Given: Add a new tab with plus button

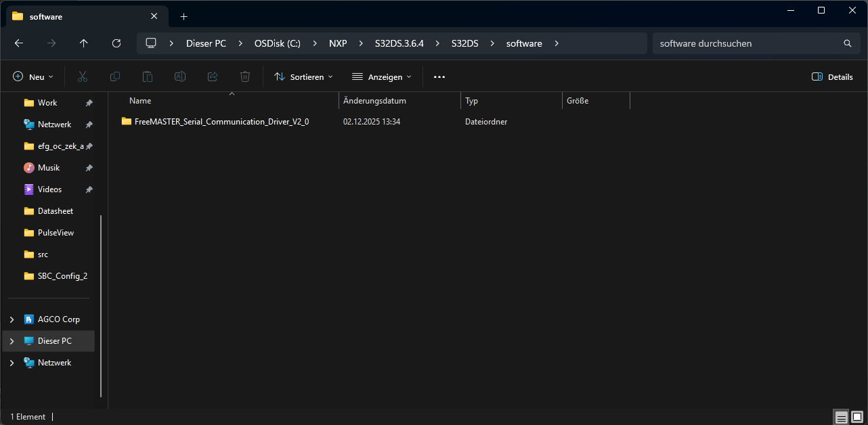Looking at the screenshot, I should click(184, 16).
